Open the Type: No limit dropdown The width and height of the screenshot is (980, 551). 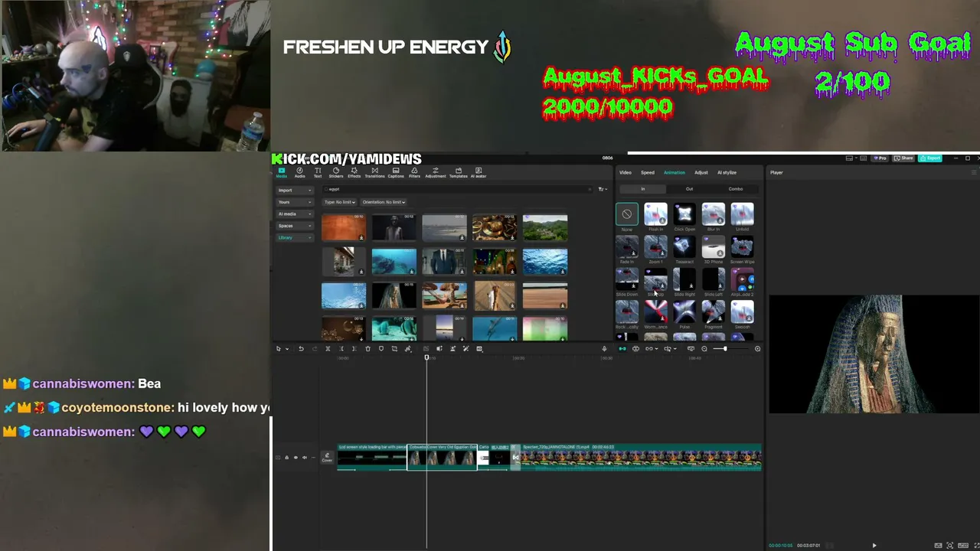coord(340,202)
